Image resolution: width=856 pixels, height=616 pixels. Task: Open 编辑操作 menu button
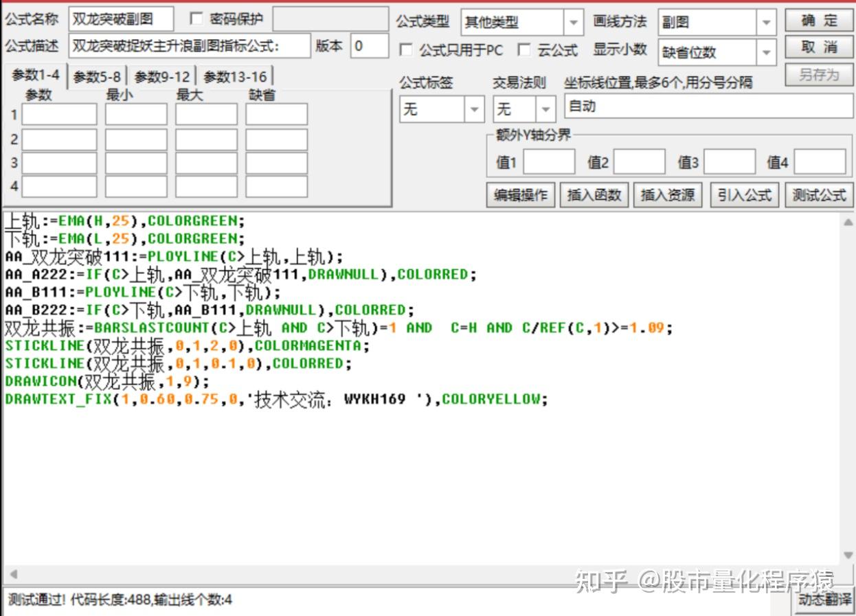point(521,195)
